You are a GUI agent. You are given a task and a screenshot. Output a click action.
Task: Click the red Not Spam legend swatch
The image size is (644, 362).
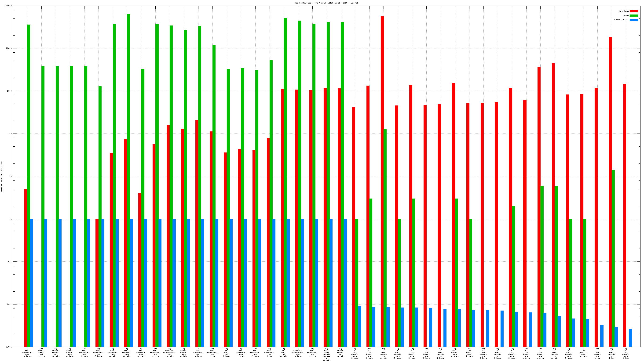pos(634,11)
